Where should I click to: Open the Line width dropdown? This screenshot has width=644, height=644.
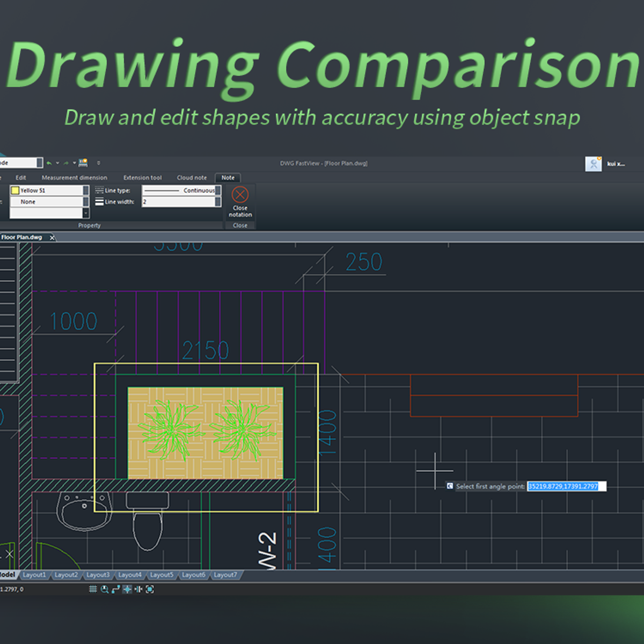pos(218,202)
